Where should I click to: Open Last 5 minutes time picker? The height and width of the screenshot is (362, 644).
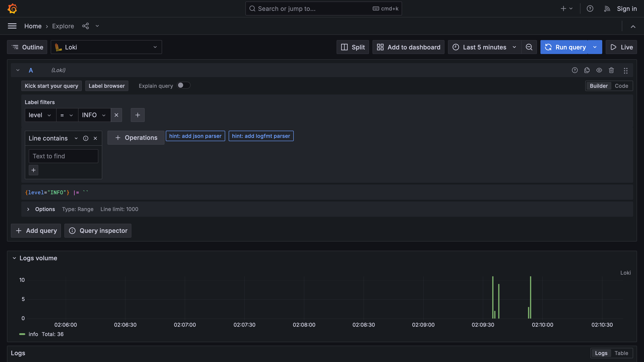pyautogui.click(x=484, y=47)
